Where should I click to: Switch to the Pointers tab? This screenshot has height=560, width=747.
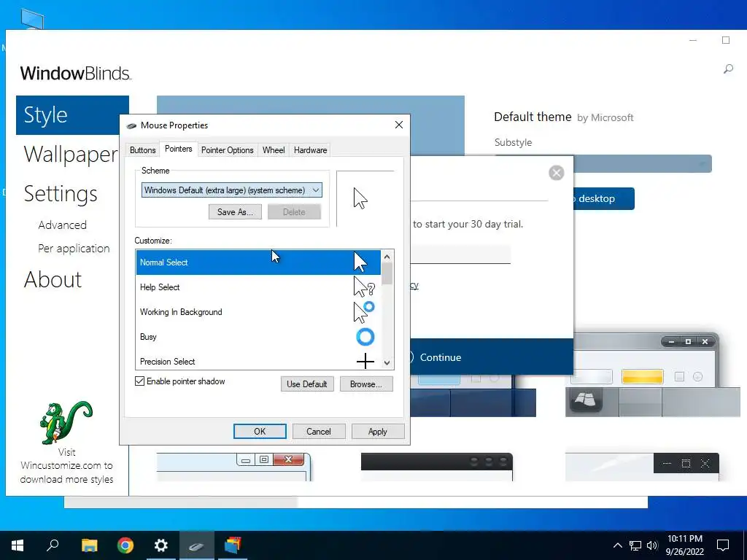(x=178, y=149)
